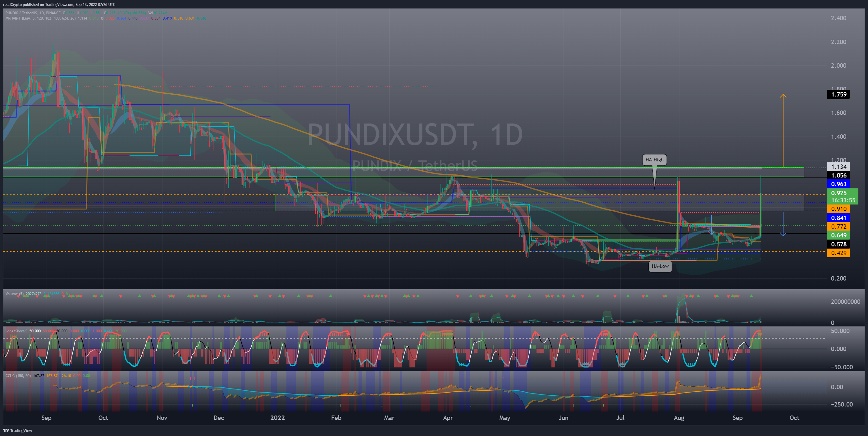Click the green 0.649 price label
Image resolution: width=868 pixels, height=436 pixels.
click(838, 235)
